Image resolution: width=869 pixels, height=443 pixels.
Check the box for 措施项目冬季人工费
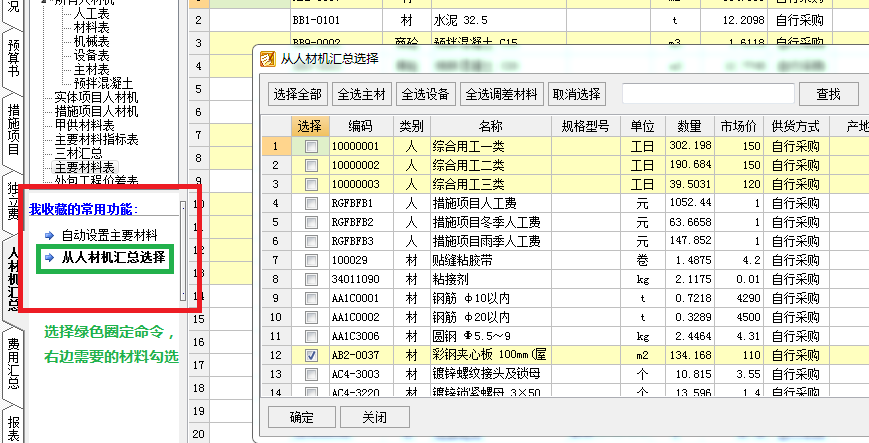(311, 223)
